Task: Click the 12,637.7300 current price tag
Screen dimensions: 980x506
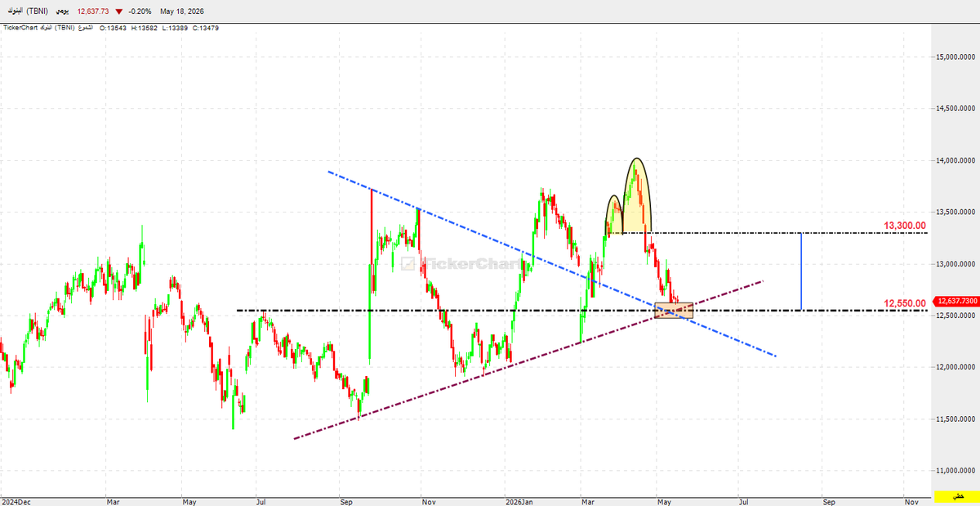Action: coord(957,300)
